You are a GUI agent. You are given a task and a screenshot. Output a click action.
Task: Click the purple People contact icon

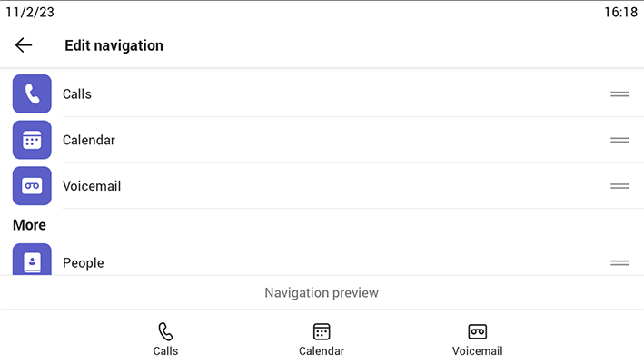[32, 260]
